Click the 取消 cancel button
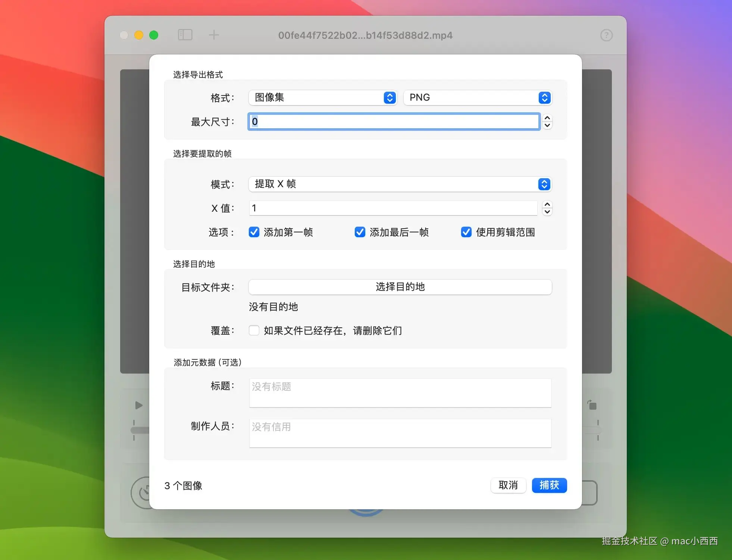This screenshot has height=560, width=732. click(x=508, y=485)
